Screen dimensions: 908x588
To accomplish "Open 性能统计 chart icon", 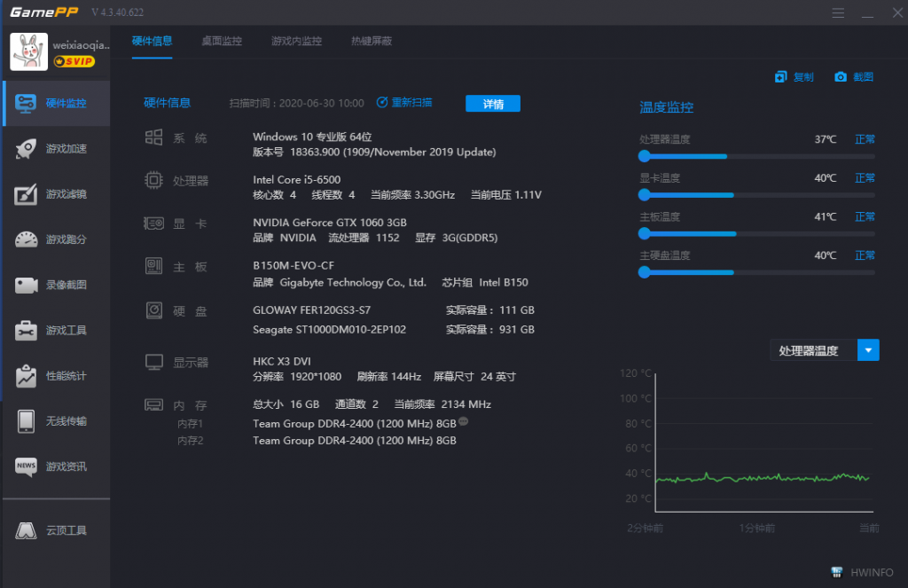I will click(x=26, y=376).
